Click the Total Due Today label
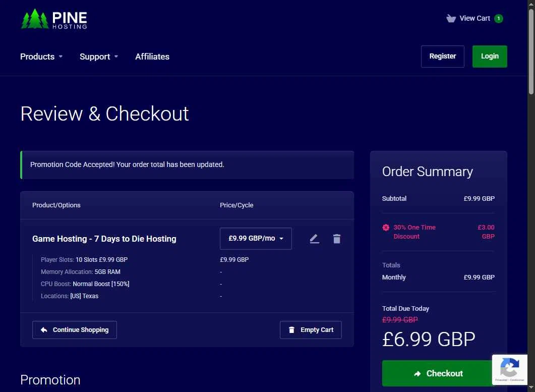This screenshot has height=392, width=535. click(405, 309)
